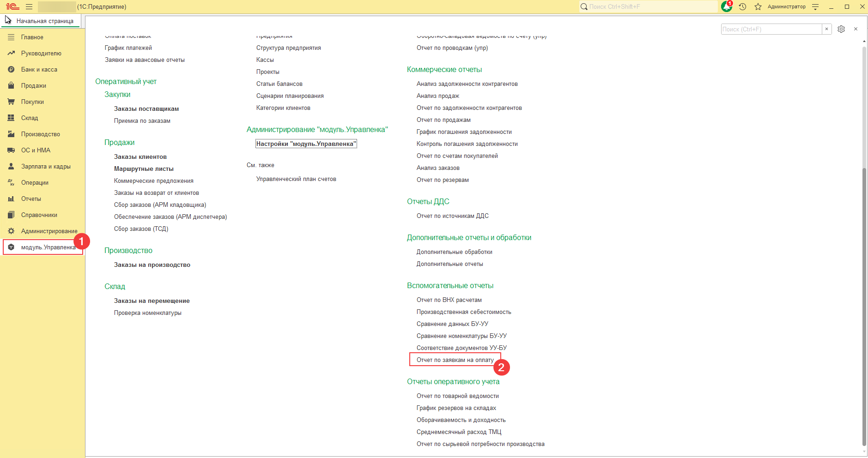The image size is (868, 458).
Task: Click the ОС и НМА truck icon
Action: [11, 150]
